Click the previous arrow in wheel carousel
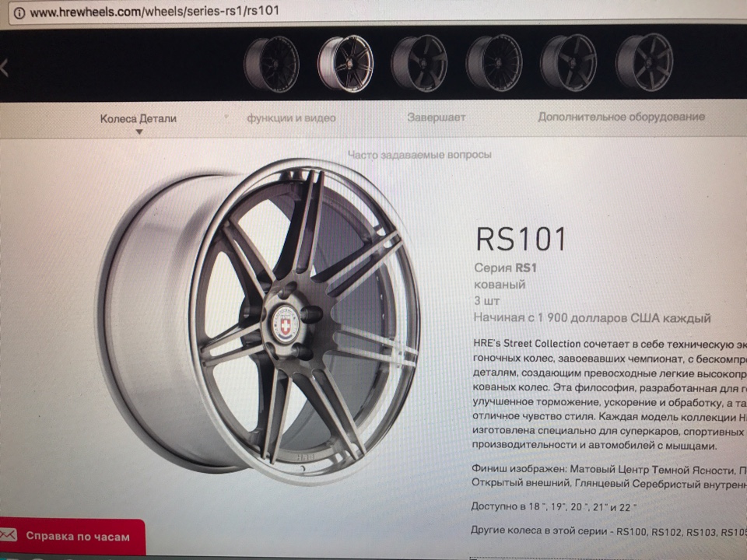Image resolution: width=747 pixels, height=560 pixels. point(5,68)
